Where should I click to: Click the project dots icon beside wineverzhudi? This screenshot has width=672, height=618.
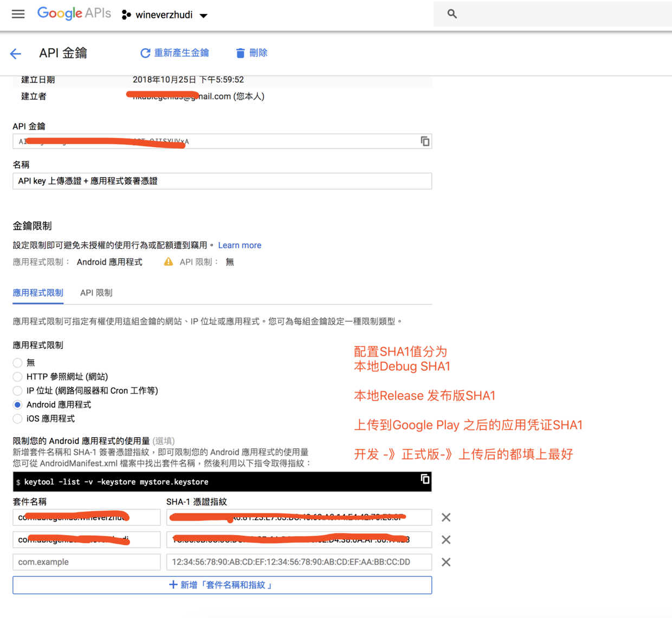[126, 15]
